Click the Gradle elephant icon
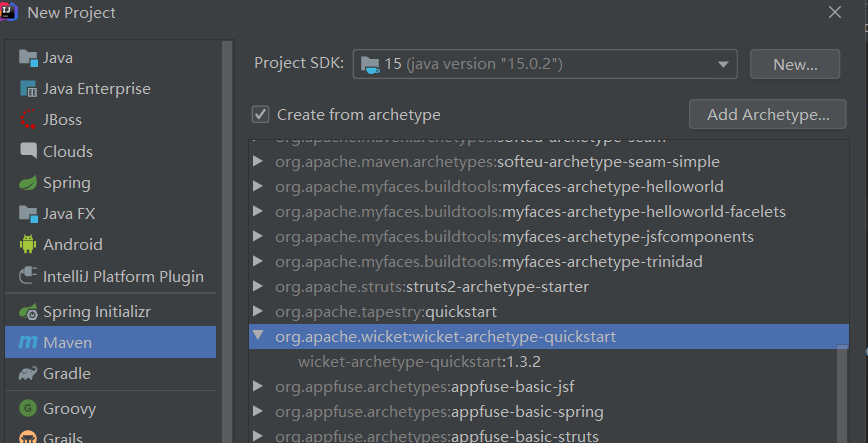Screen dimensions: 868x443 (28, 374)
